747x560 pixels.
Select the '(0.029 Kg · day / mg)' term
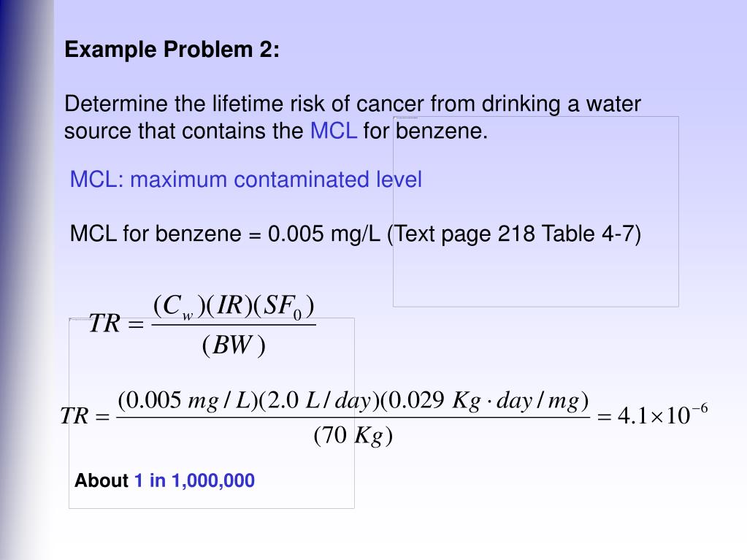[x=485, y=401]
